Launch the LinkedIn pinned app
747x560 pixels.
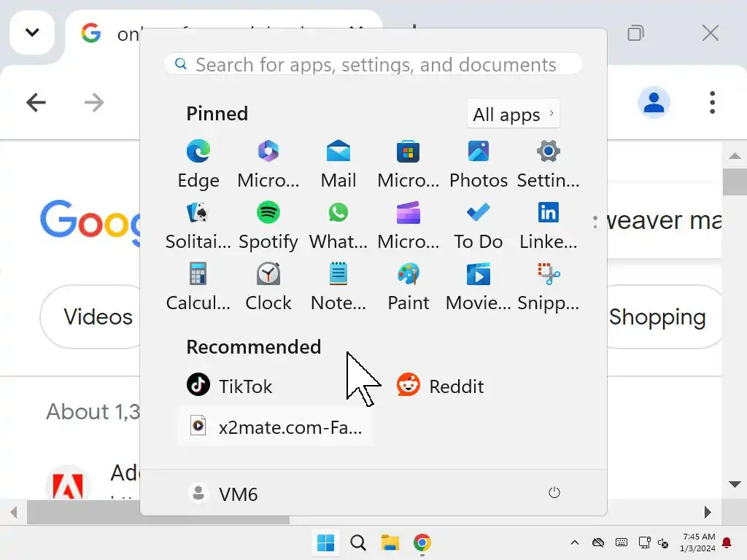549,225
